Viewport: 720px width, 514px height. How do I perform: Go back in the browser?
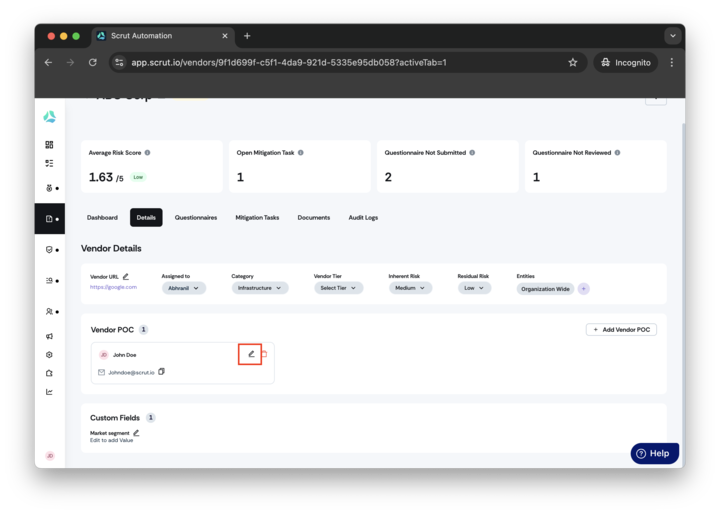click(48, 62)
